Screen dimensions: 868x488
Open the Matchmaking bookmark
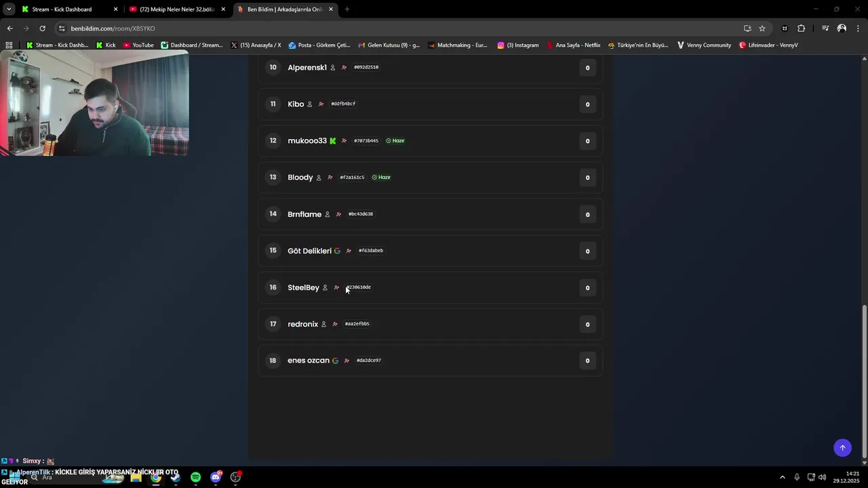click(x=458, y=45)
